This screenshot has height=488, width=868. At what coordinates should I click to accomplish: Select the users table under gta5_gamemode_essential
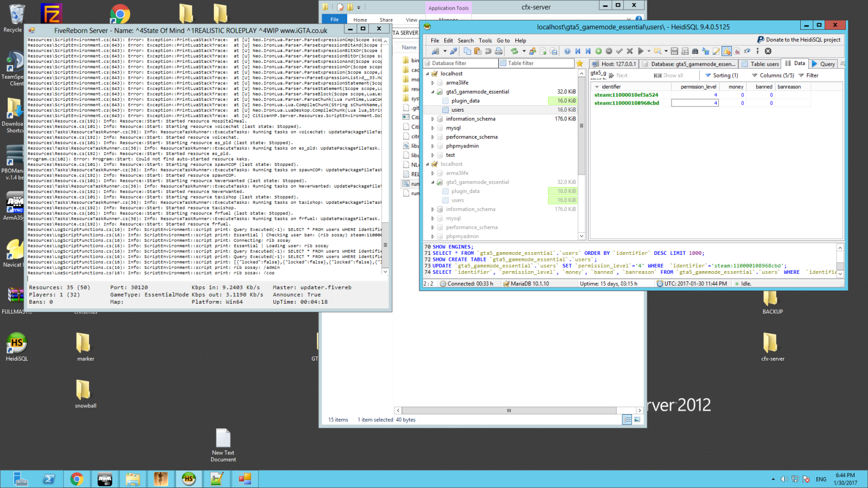[457, 110]
